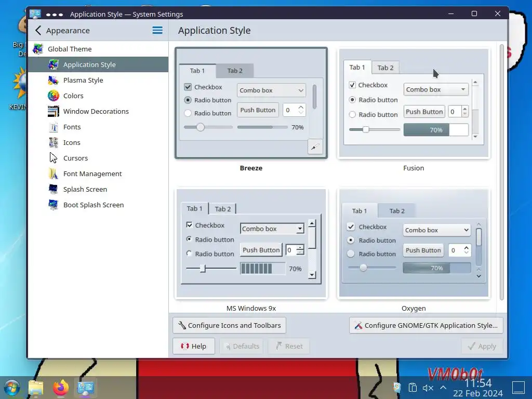Toggle the Checkbox in MS Windows 9x preview
This screenshot has width=532, height=399.
189,225
